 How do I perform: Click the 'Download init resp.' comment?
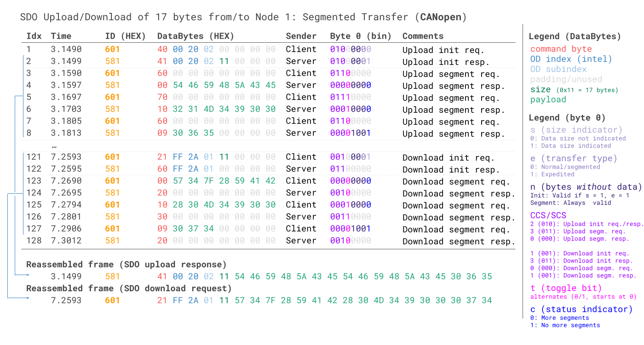pyautogui.click(x=451, y=170)
